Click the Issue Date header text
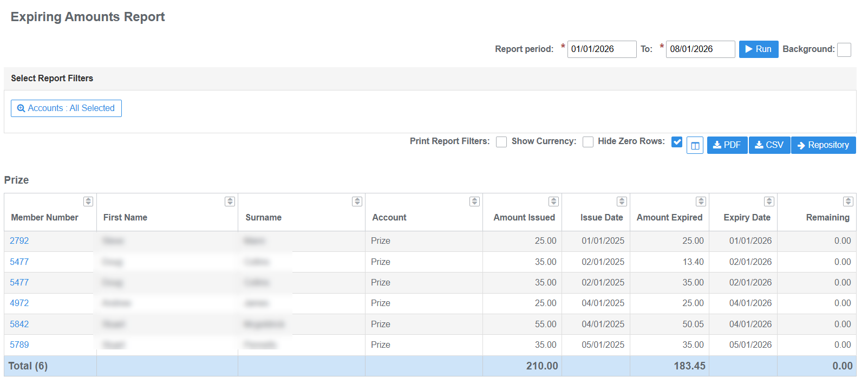 point(602,218)
